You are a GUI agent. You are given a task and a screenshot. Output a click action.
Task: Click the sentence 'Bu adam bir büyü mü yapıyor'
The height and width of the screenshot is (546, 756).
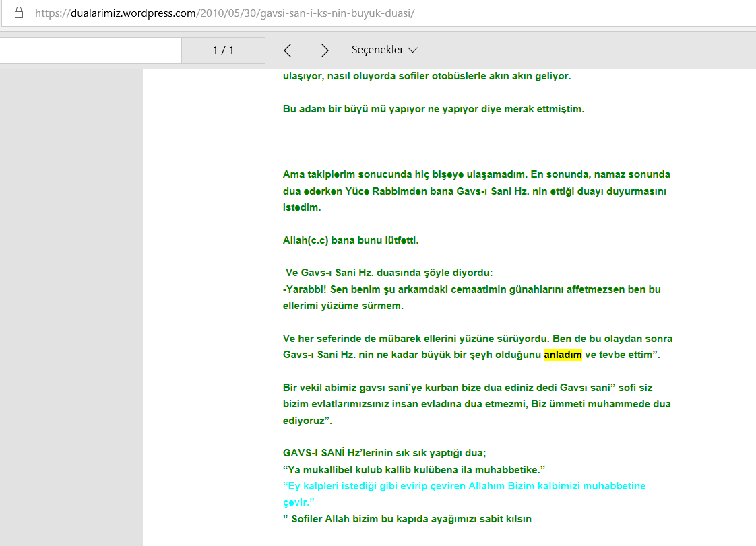coord(433,109)
